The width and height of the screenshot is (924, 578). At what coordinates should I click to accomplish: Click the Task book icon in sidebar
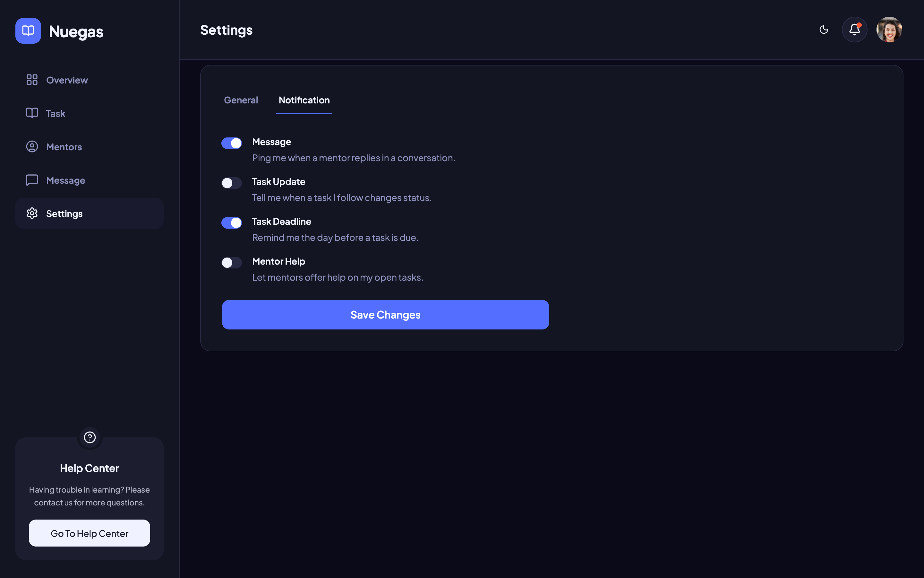[x=32, y=113]
